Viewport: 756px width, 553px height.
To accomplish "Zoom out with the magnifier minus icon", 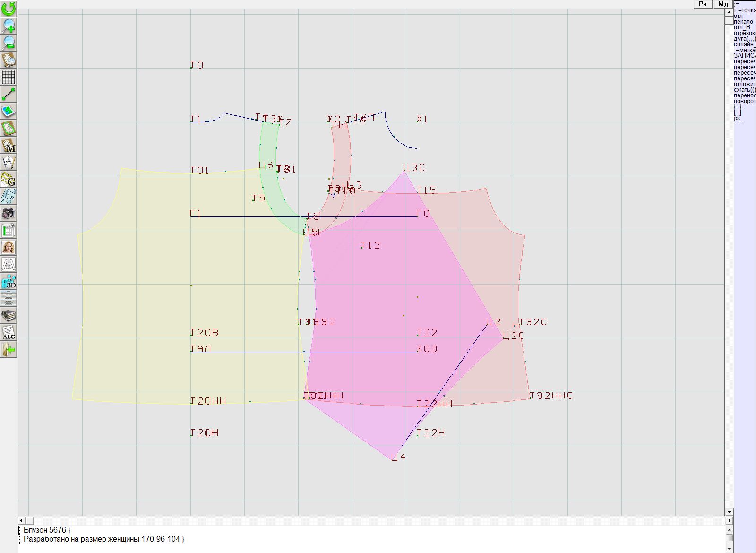I will [9, 43].
